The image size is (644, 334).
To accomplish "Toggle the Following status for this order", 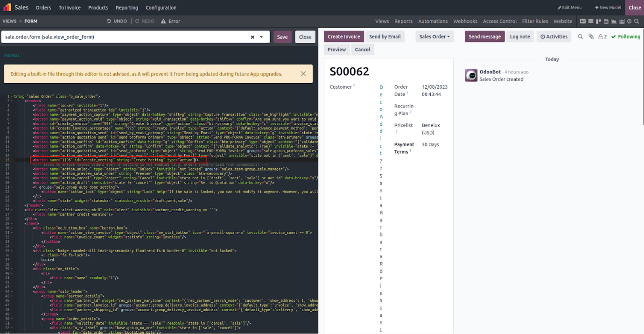I will point(625,36).
